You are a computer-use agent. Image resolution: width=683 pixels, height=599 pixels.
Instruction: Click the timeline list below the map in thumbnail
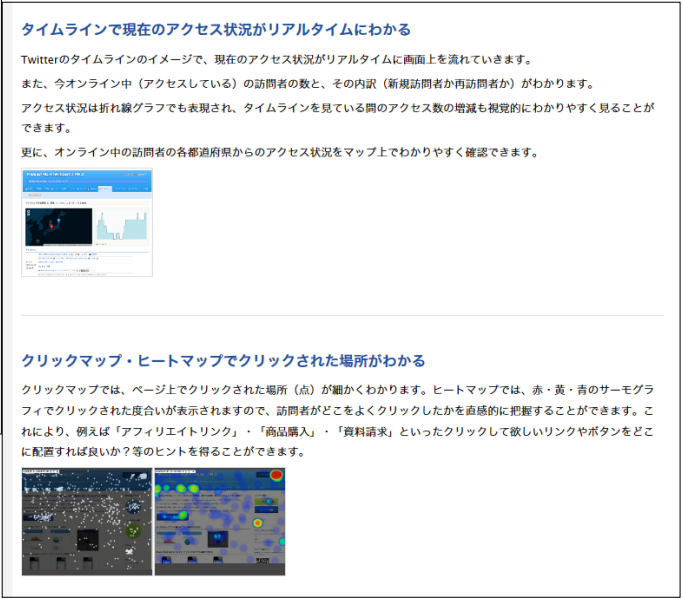click(x=87, y=260)
